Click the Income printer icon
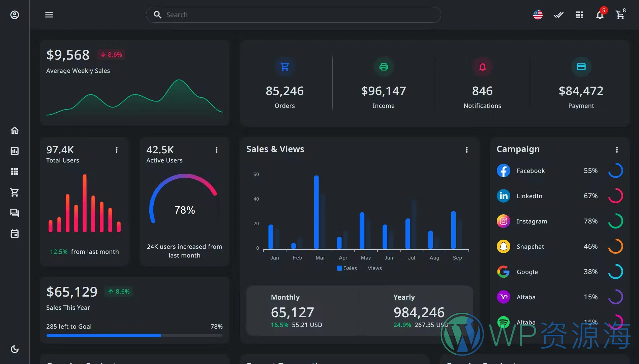639x364 pixels. [384, 67]
